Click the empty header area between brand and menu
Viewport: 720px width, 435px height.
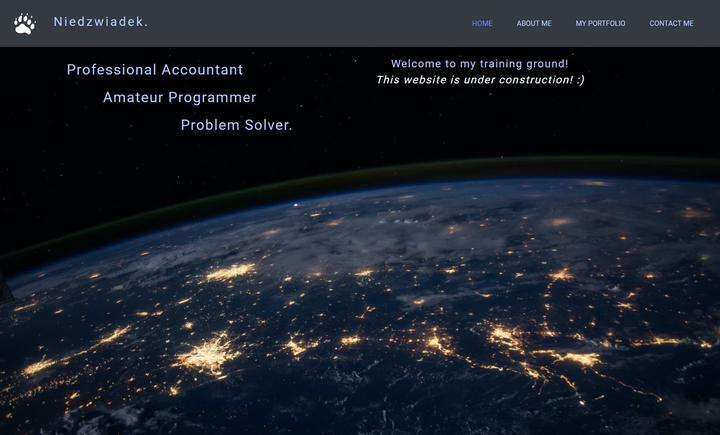(300, 23)
